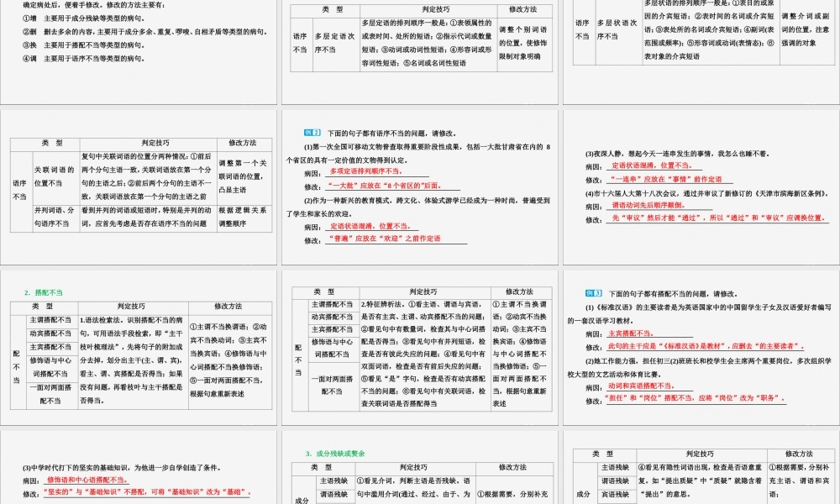Click the blue '例3' label
This screenshot has width=840, height=504.
(x=594, y=293)
